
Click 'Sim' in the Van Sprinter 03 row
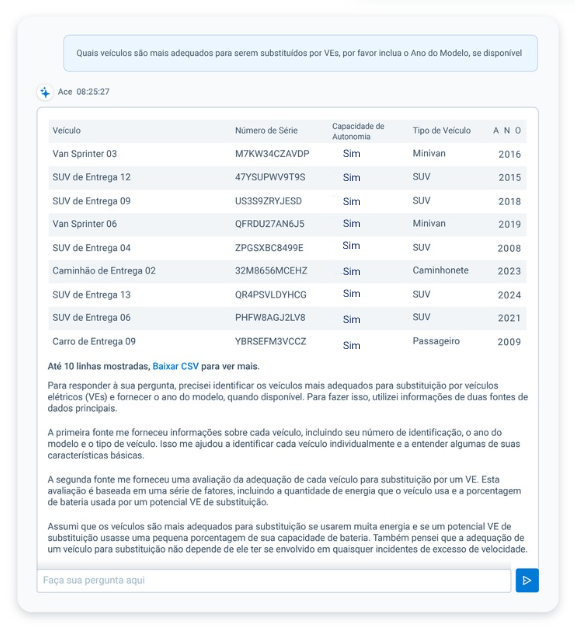coord(351,154)
